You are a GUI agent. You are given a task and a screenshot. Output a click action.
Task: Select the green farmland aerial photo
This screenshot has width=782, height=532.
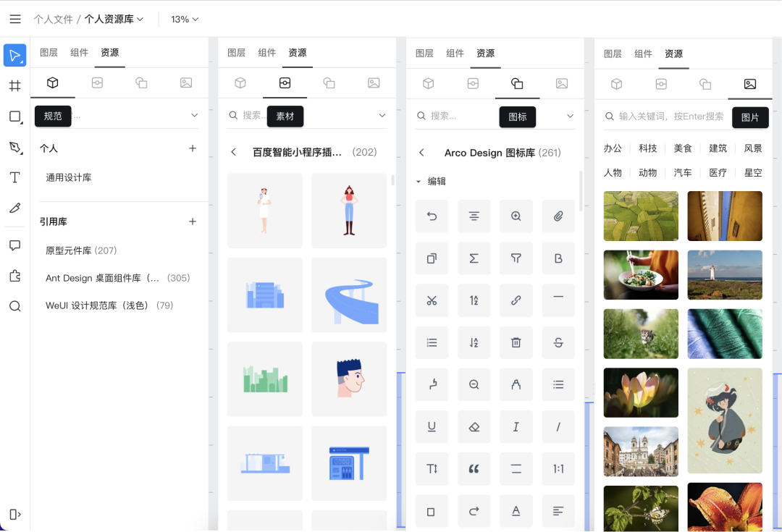coord(641,216)
